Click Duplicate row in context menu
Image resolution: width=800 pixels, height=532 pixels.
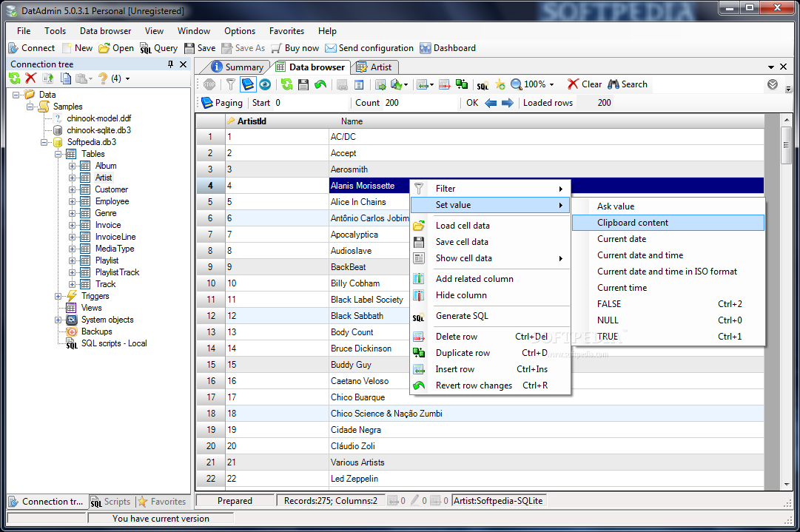[x=490, y=353]
